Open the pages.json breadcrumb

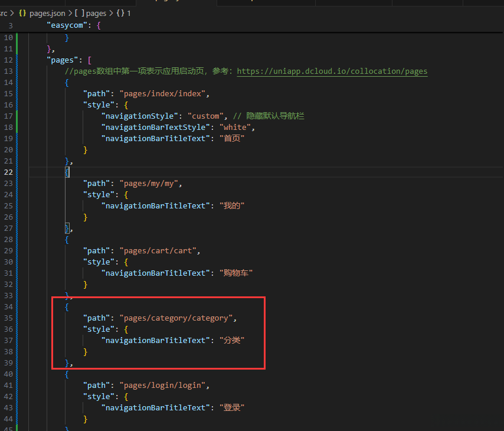pyautogui.click(x=47, y=14)
